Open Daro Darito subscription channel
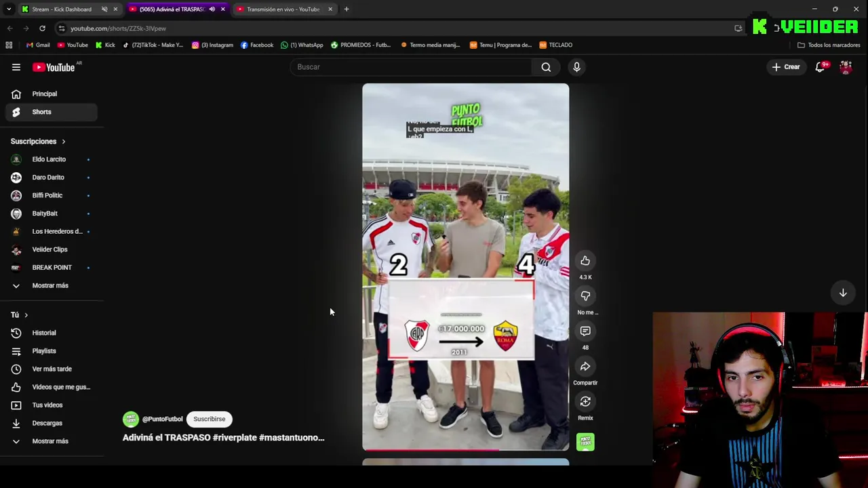Viewport: 868px width, 488px height. (52, 178)
